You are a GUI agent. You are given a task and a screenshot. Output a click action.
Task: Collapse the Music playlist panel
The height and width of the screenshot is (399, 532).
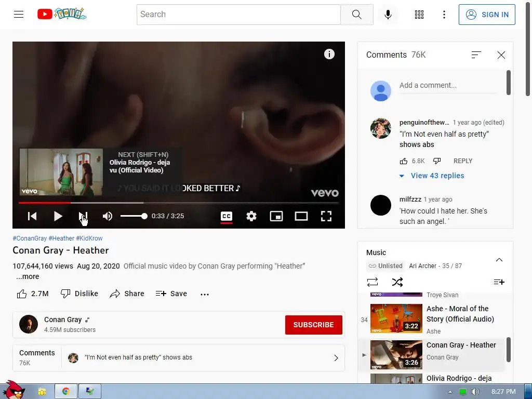pos(499,260)
